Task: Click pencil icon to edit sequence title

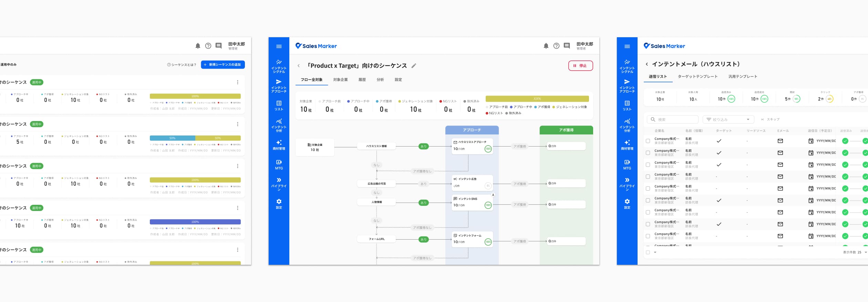Action: 414,66
